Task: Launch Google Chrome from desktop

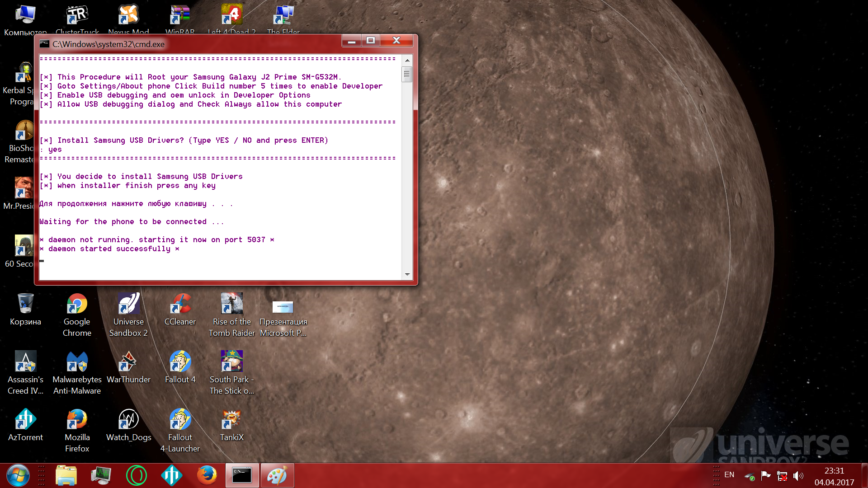Action: 77,315
